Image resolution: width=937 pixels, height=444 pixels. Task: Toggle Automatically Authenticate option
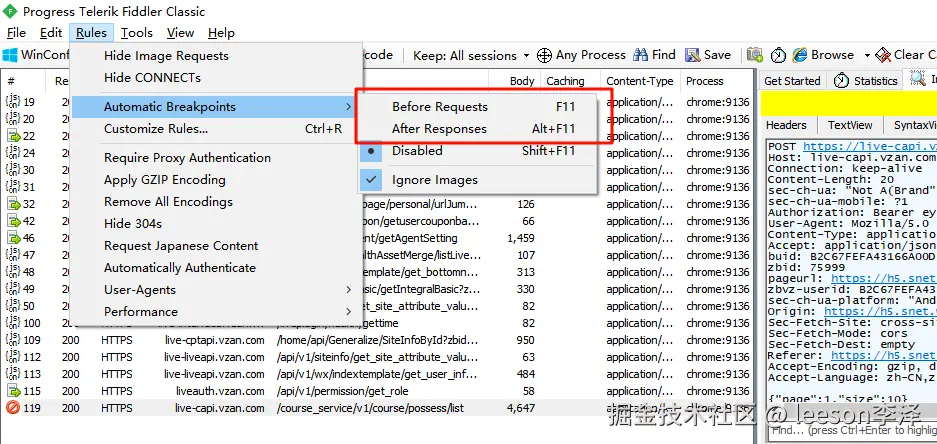tap(216, 268)
